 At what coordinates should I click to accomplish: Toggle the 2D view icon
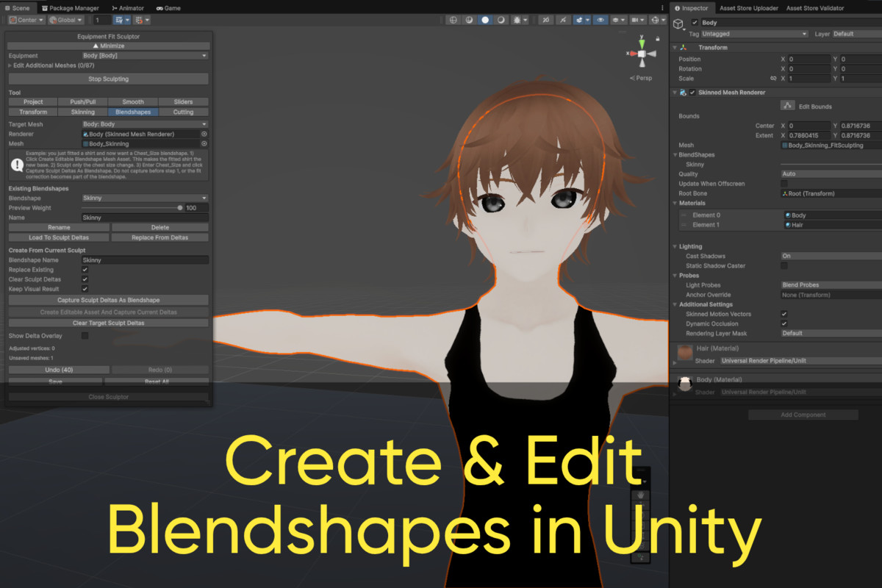click(546, 20)
